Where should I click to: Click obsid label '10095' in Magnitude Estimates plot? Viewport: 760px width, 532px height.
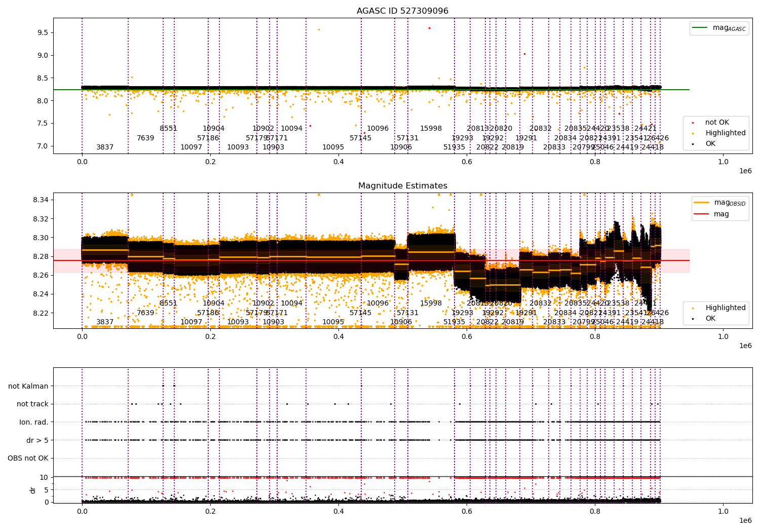coord(333,322)
